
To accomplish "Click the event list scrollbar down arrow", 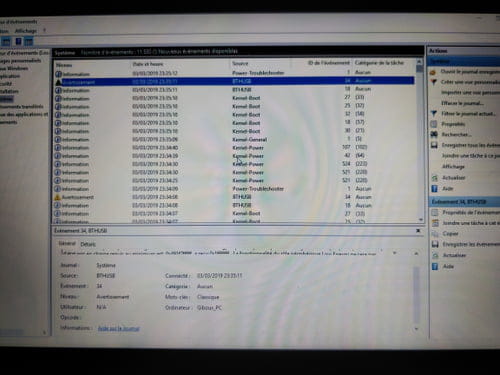I will point(421,220).
